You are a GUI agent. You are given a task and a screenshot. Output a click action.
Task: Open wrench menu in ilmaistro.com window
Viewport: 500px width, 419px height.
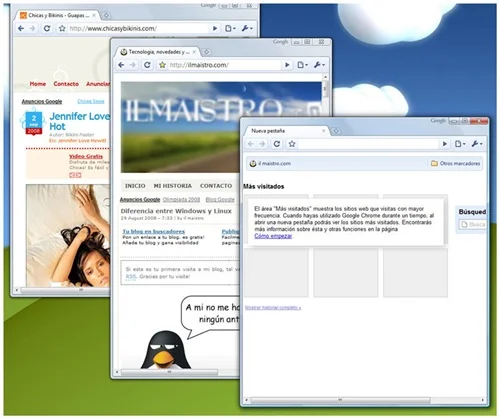pos(319,65)
